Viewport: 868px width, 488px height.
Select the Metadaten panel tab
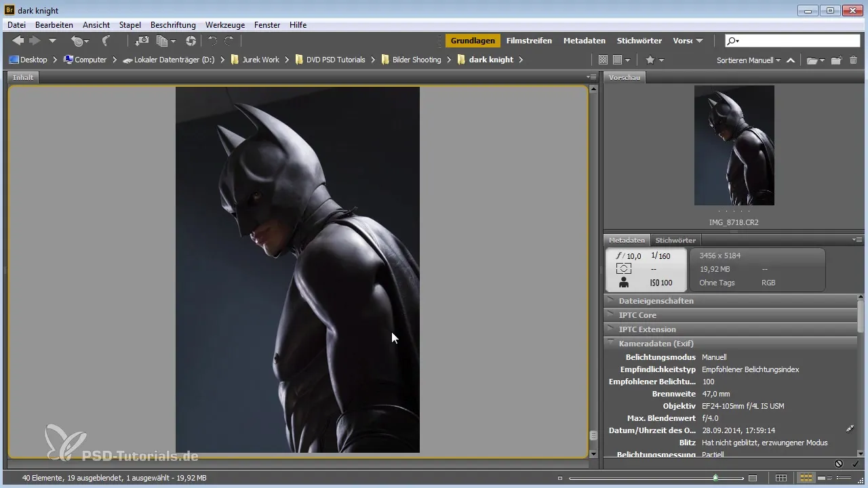click(627, 240)
